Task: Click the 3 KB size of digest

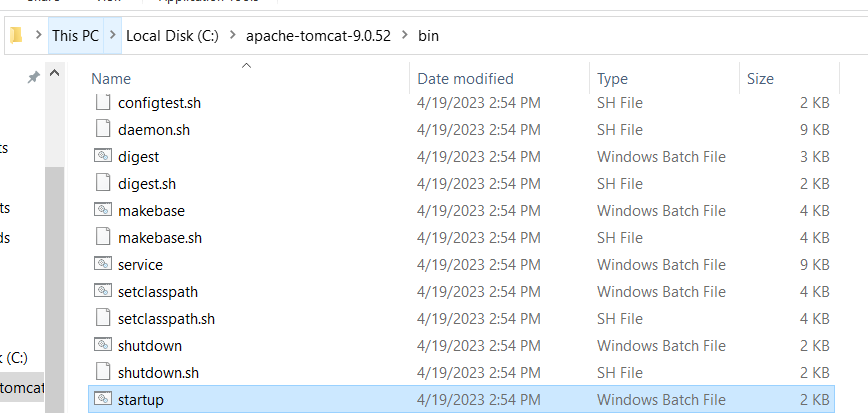Action: click(814, 157)
